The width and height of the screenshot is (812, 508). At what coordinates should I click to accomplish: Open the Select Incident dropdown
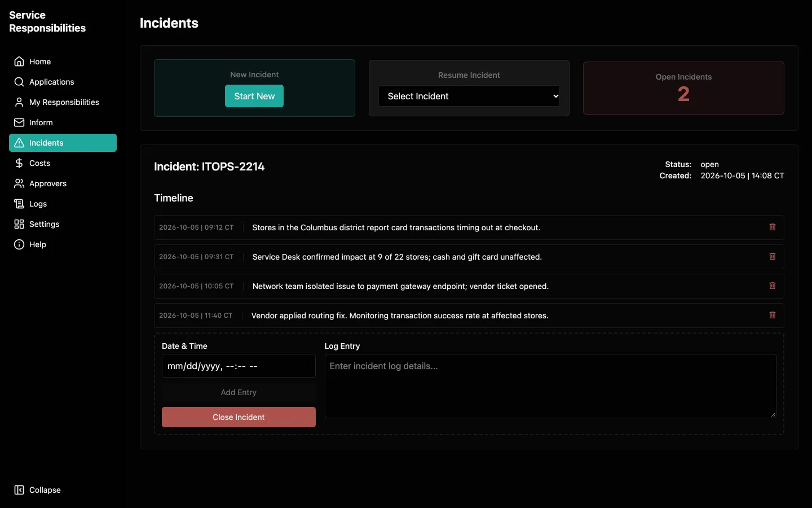(x=469, y=96)
